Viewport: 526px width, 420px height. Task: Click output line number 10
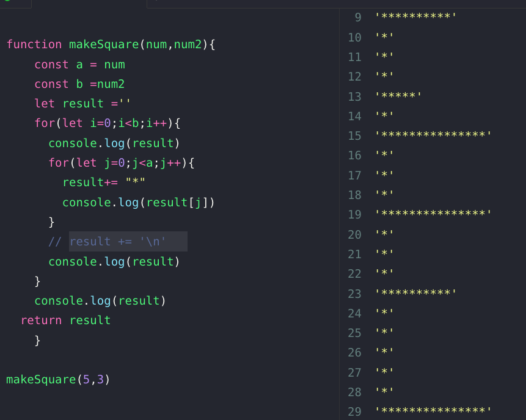coord(354,37)
